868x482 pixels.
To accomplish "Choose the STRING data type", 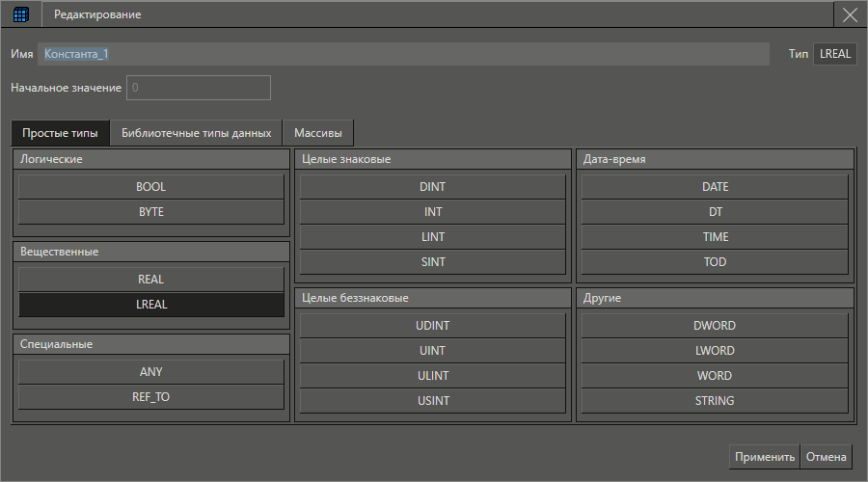I will (x=715, y=401).
